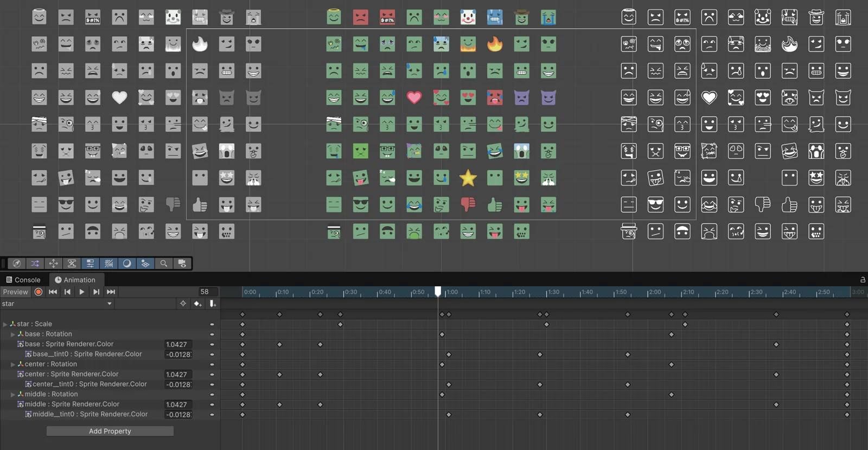Switch to the Console tab

23,280
